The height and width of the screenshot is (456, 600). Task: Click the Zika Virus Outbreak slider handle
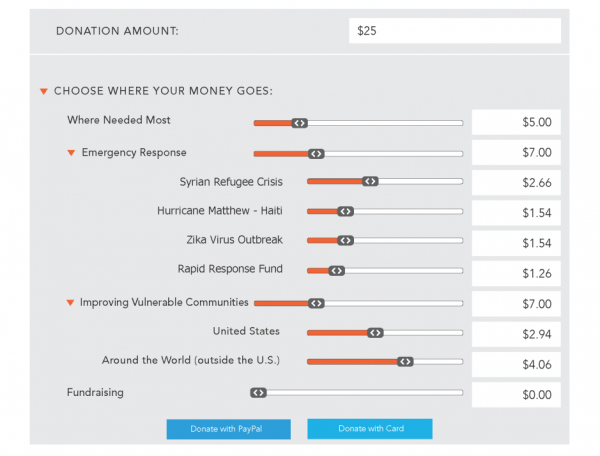click(346, 241)
